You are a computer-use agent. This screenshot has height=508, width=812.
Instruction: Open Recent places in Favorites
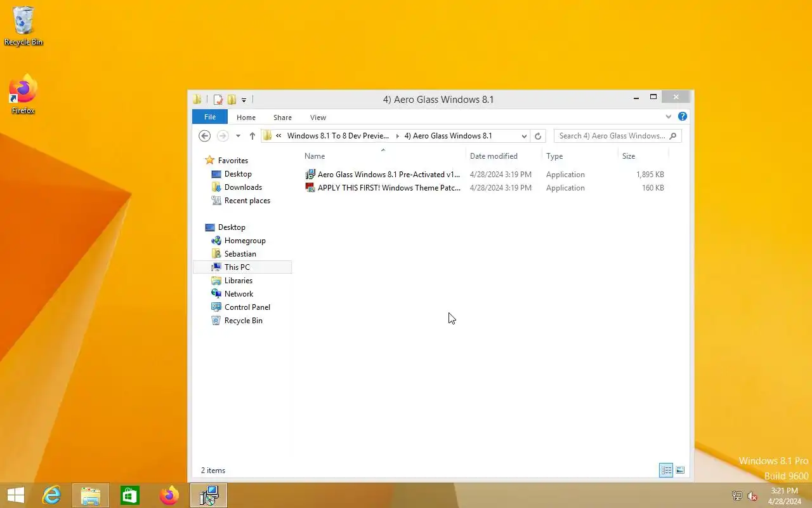(247, 201)
